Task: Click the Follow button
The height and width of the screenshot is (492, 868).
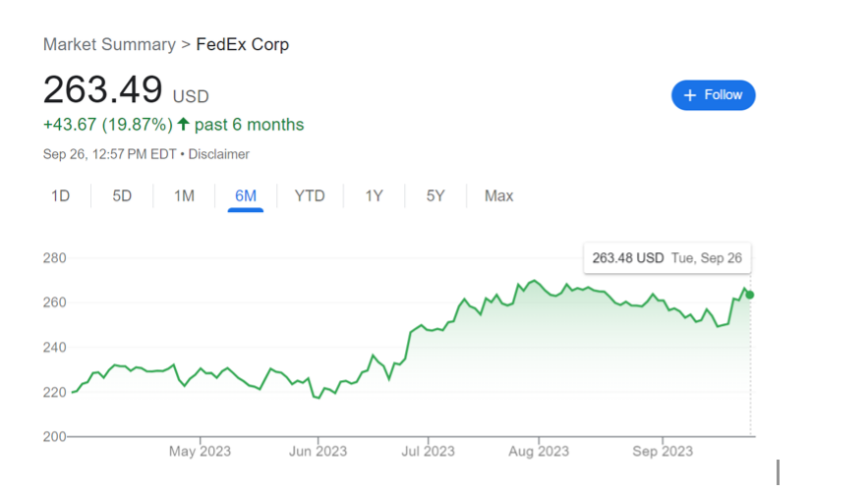Action: click(714, 95)
